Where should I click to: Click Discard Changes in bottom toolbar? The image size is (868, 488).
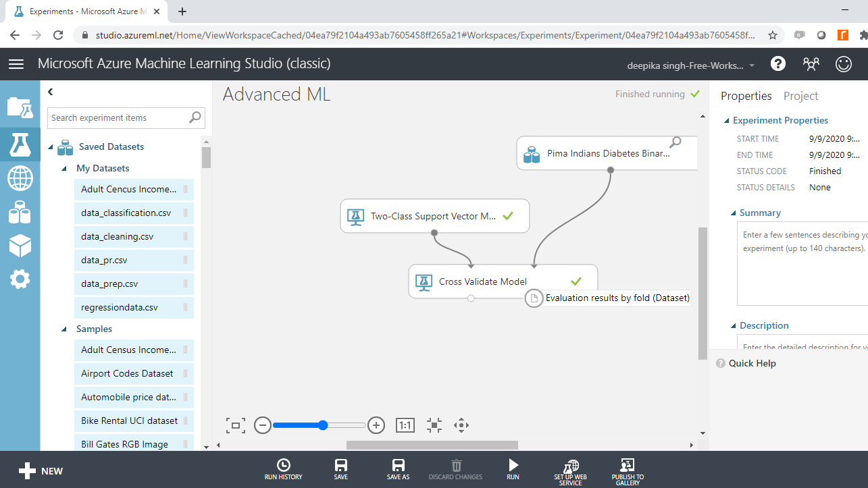pyautogui.click(x=456, y=470)
